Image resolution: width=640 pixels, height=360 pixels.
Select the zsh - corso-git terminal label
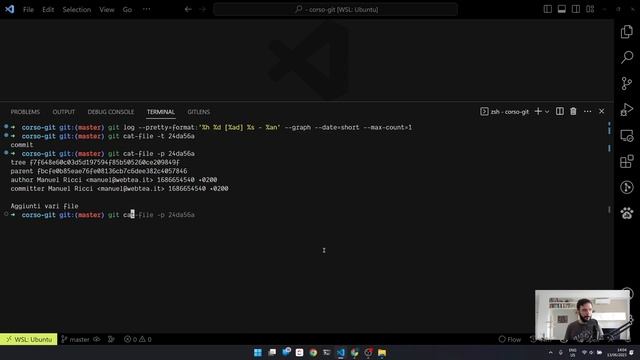tap(504, 111)
